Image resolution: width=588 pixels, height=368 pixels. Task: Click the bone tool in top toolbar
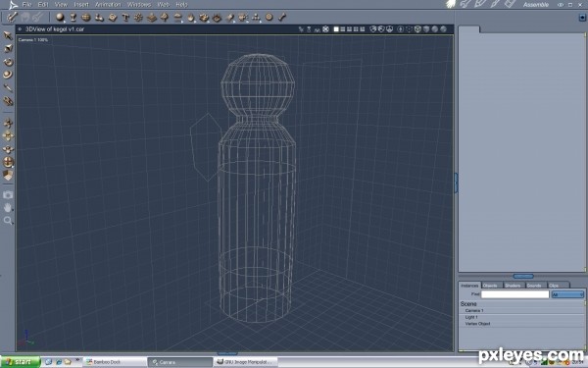point(282,18)
